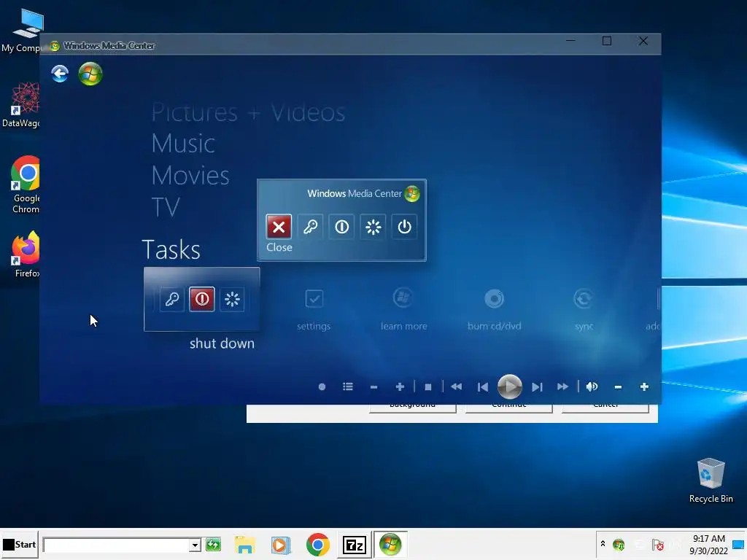Click the record button in transport bar

322,387
